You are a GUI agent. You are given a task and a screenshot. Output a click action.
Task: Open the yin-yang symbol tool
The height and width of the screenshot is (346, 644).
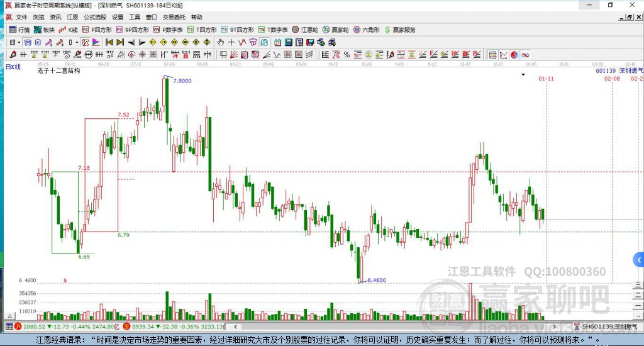point(514,55)
